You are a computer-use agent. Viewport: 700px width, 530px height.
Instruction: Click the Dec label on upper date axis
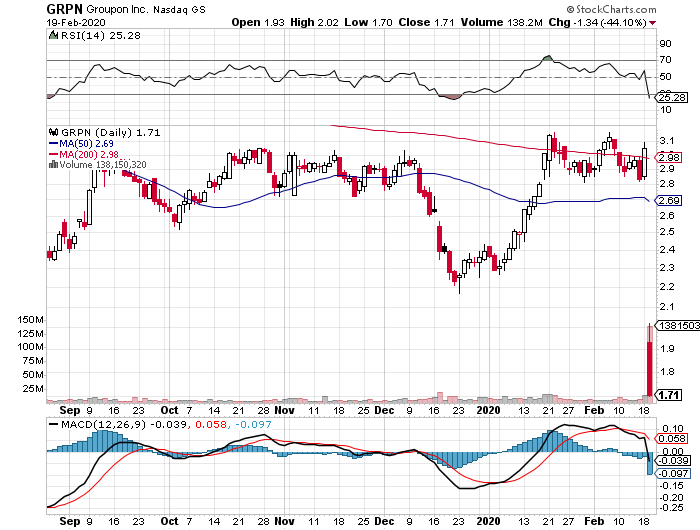384,410
